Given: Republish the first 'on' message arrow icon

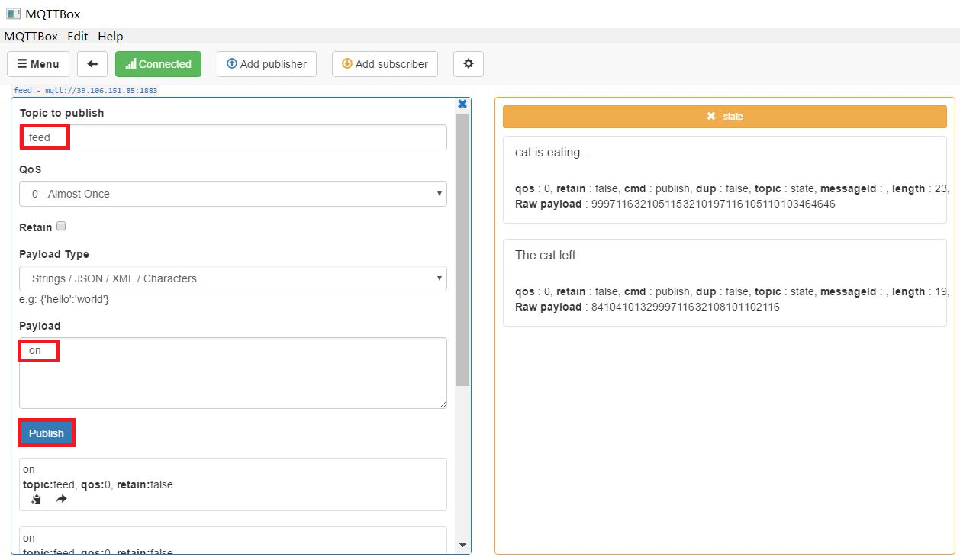Looking at the screenshot, I should pos(62,500).
